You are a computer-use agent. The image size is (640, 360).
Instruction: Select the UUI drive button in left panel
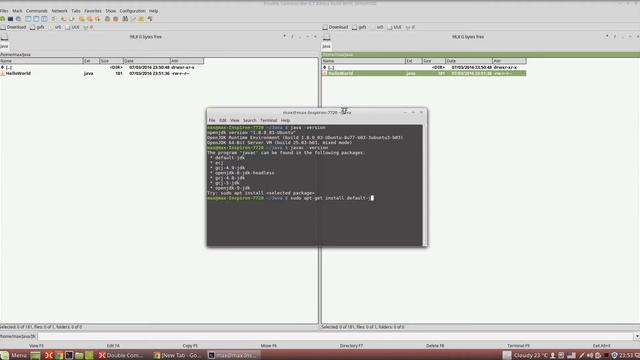click(x=73, y=27)
